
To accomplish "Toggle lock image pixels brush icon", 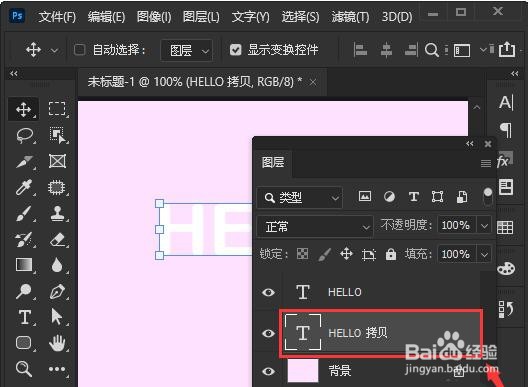I will 324,254.
